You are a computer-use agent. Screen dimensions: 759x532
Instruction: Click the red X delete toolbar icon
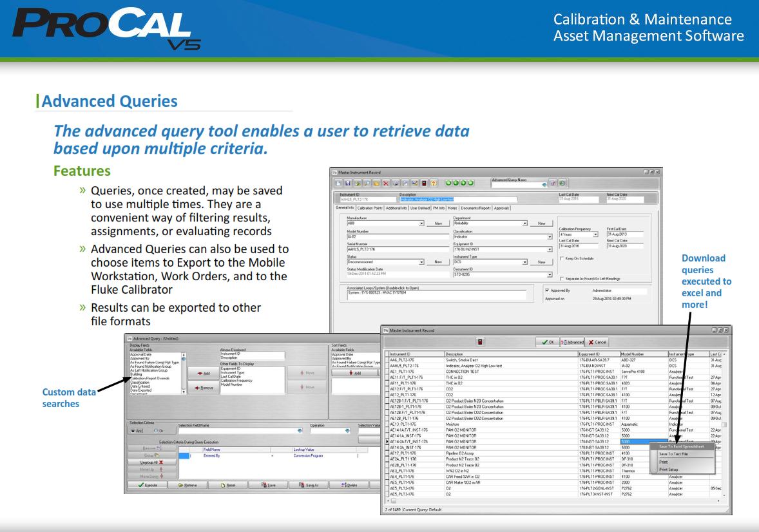[386, 183]
